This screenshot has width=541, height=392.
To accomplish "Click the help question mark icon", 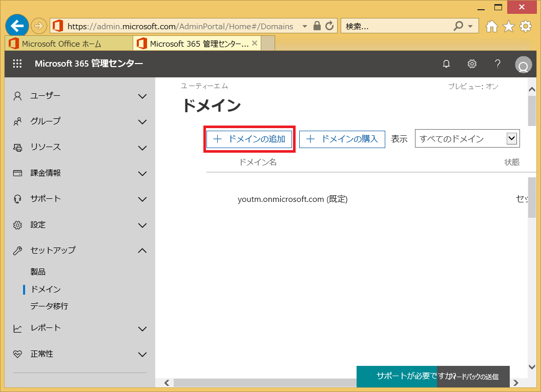I will pyautogui.click(x=497, y=64).
